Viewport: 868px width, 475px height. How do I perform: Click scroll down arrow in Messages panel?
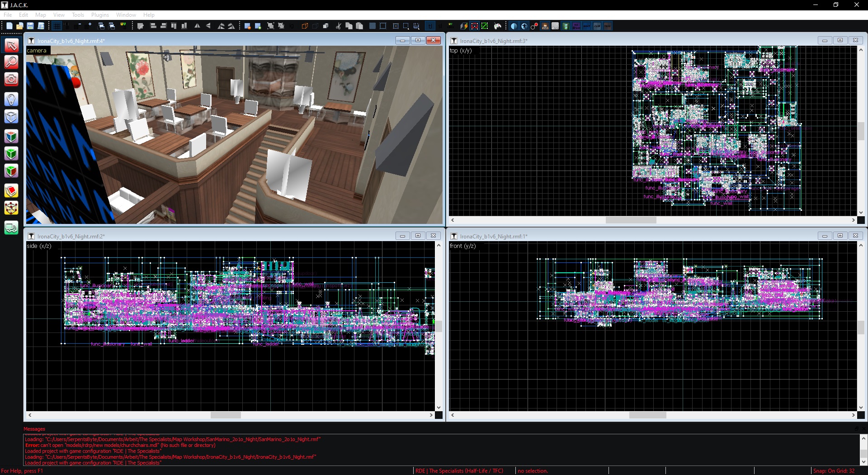[x=863, y=462]
